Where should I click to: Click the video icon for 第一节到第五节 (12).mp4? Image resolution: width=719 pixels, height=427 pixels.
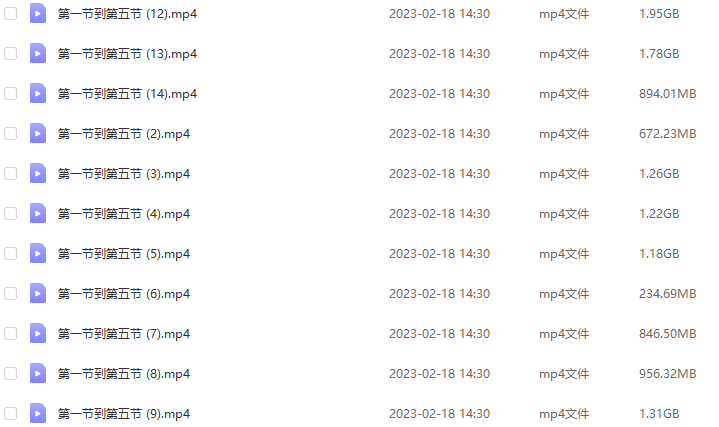click(38, 13)
